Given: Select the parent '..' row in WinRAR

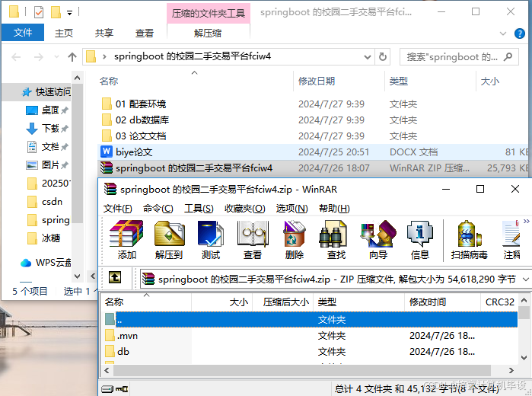Looking at the screenshot, I should coord(310,319).
